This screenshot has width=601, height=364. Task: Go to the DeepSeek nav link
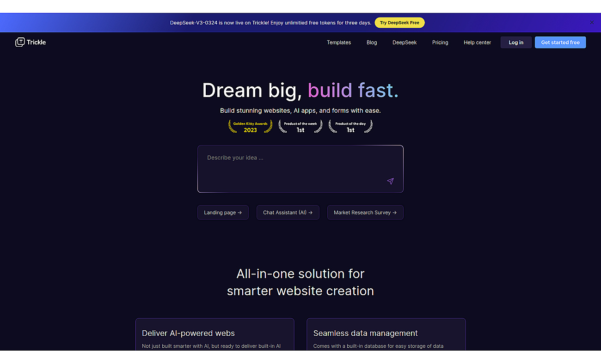point(405,42)
